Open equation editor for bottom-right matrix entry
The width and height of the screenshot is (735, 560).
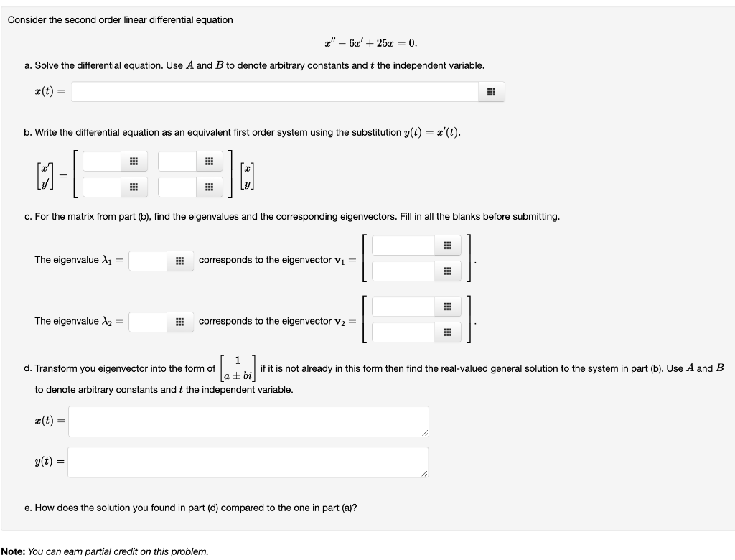click(x=209, y=186)
